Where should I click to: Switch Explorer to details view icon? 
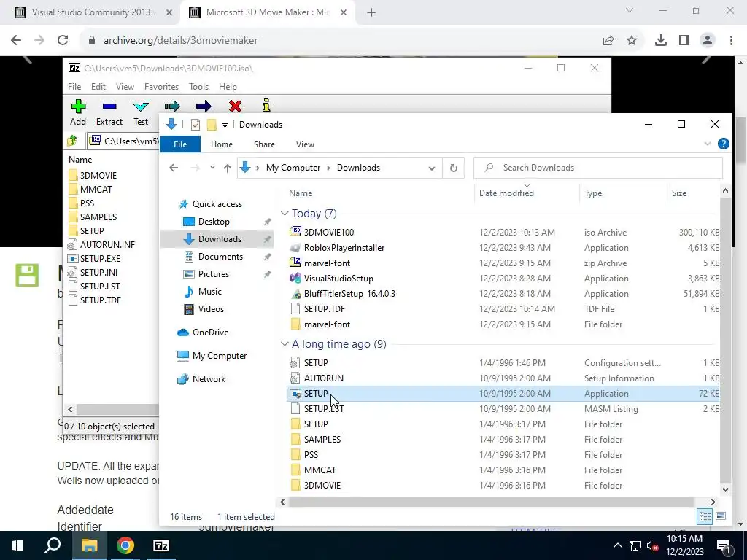705,516
